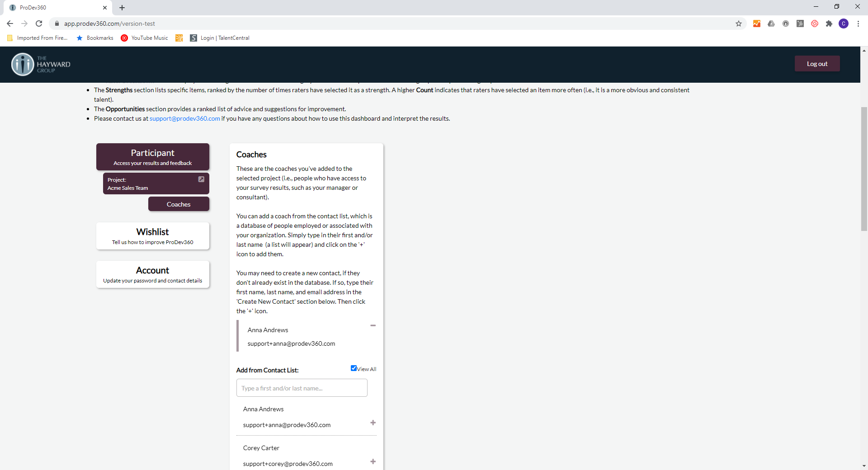
Task: Focus the contact name search field
Action: pyautogui.click(x=302, y=388)
